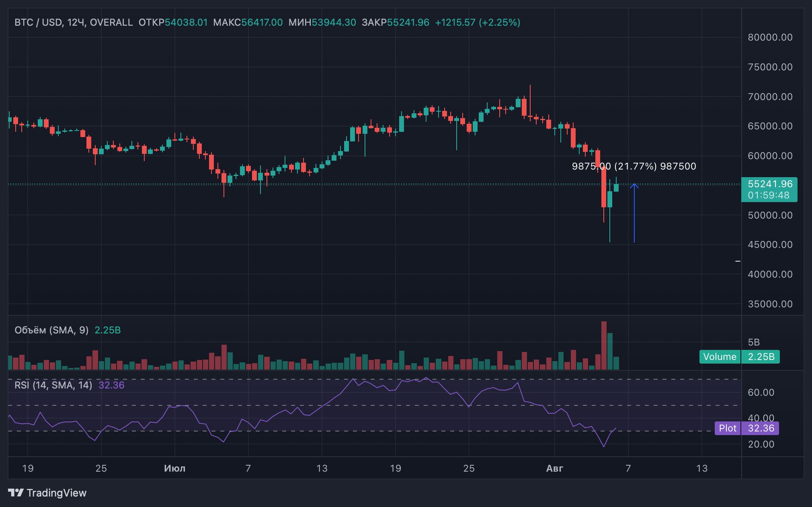Click the ЗАКР value 55241.96

pos(408,22)
